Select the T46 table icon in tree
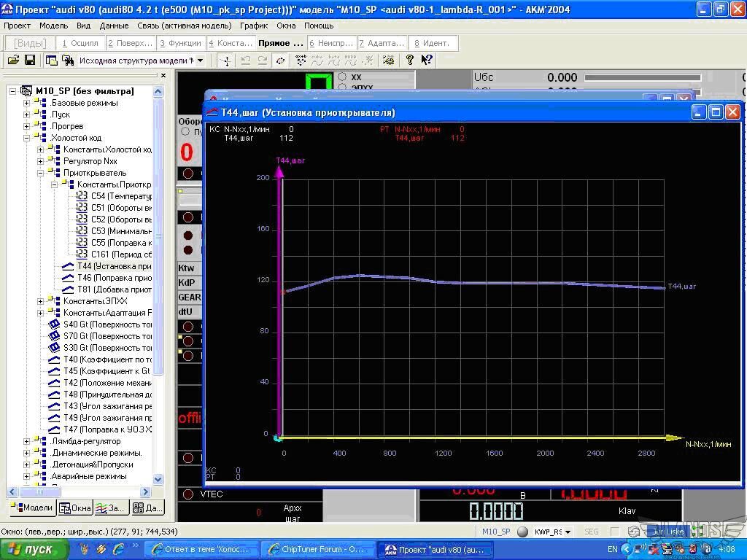 [x=68, y=278]
